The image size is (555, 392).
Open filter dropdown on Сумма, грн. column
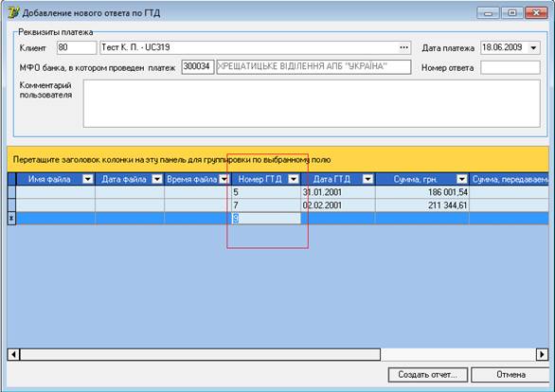pos(462,179)
